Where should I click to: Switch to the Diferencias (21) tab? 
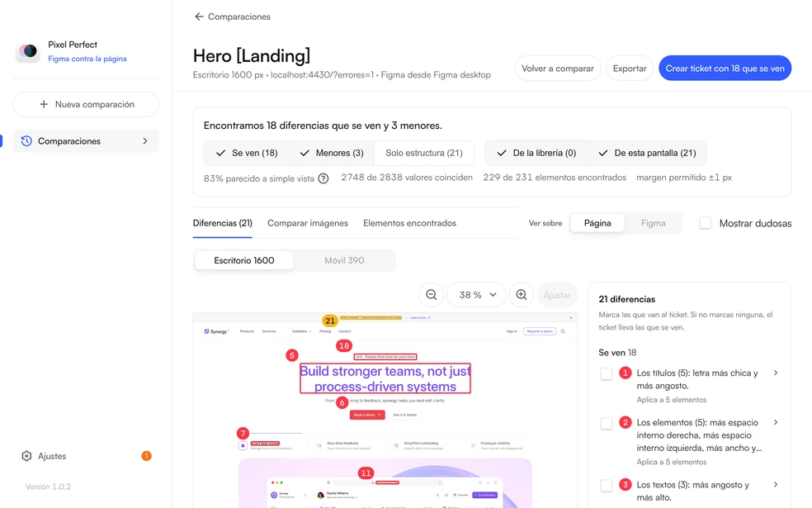(223, 223)
